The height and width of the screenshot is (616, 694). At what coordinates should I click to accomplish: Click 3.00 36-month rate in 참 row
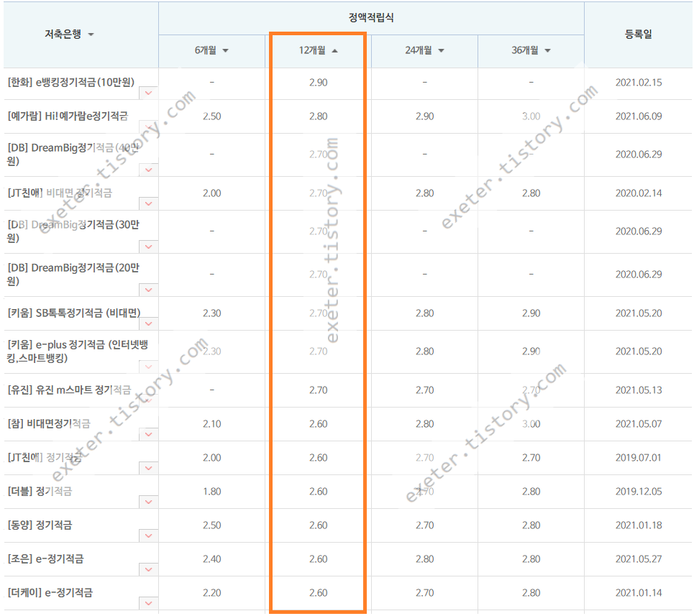[x=531, y=424]
